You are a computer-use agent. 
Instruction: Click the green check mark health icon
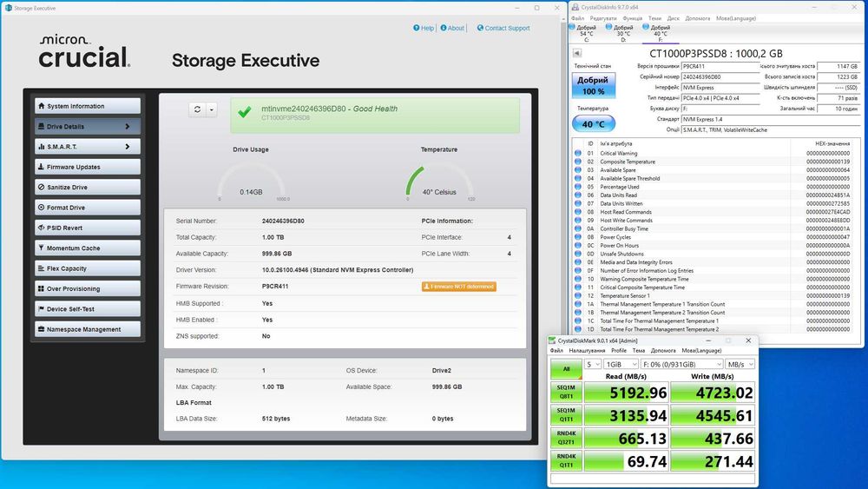(245, 112)
